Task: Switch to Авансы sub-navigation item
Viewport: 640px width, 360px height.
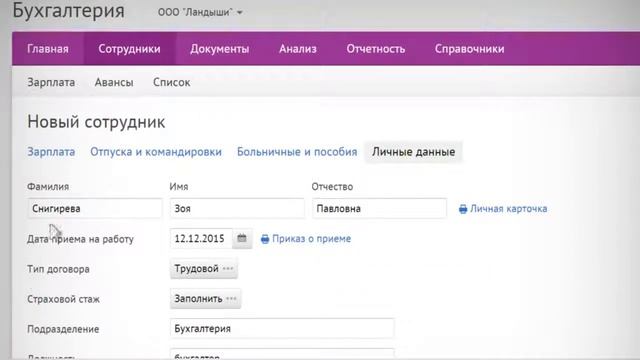Action: 114,82
